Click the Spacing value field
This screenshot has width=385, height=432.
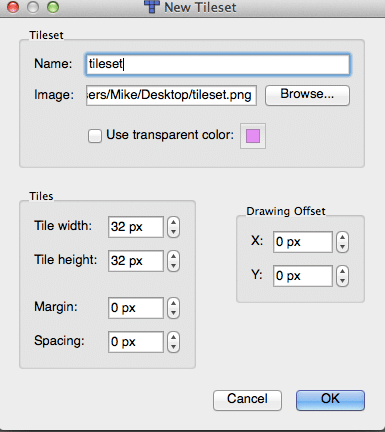(x=136, y=342)
